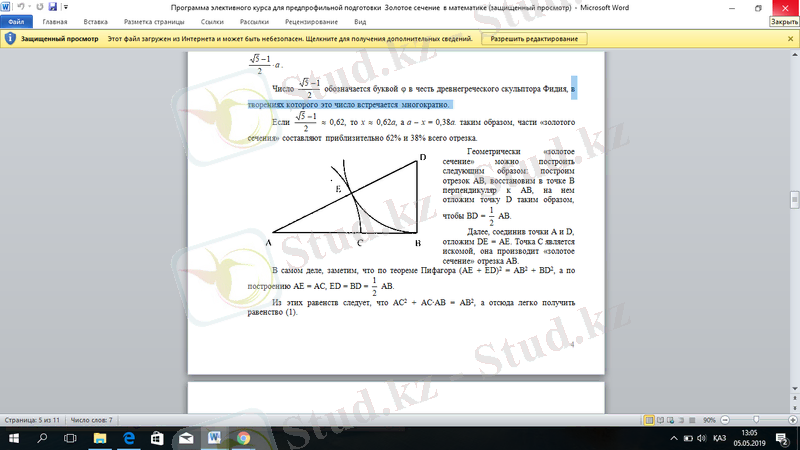Click the scroll up arrow of document scrollbar
Viewport: 800px width, 450px height.
click(794, 55)
